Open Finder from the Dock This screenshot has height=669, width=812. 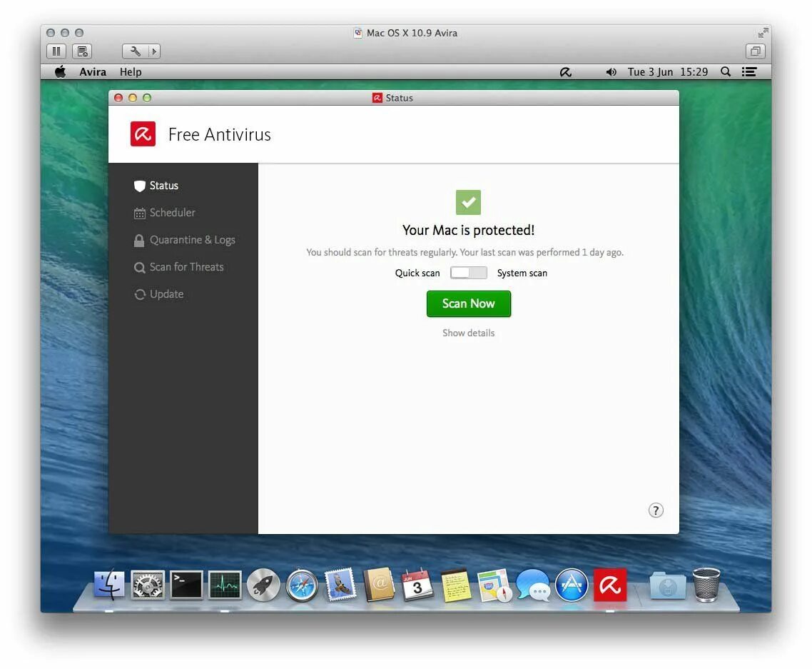(109, 585)
